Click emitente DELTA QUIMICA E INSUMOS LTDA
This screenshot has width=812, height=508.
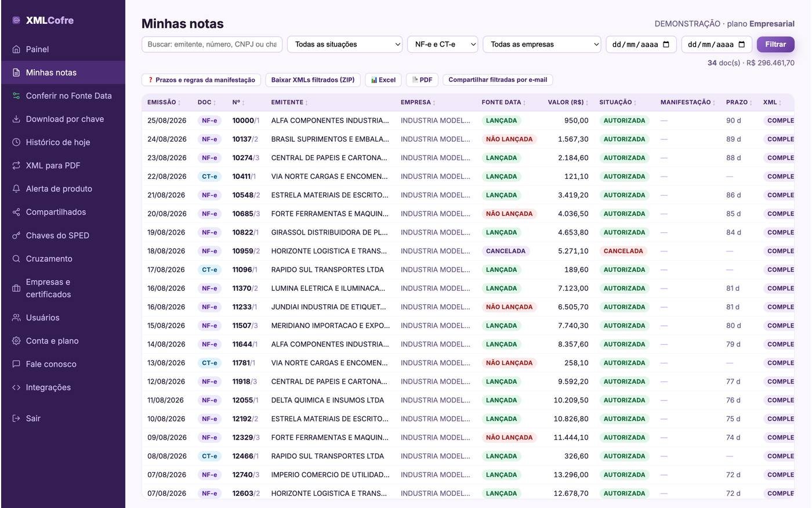click(327, 401)
